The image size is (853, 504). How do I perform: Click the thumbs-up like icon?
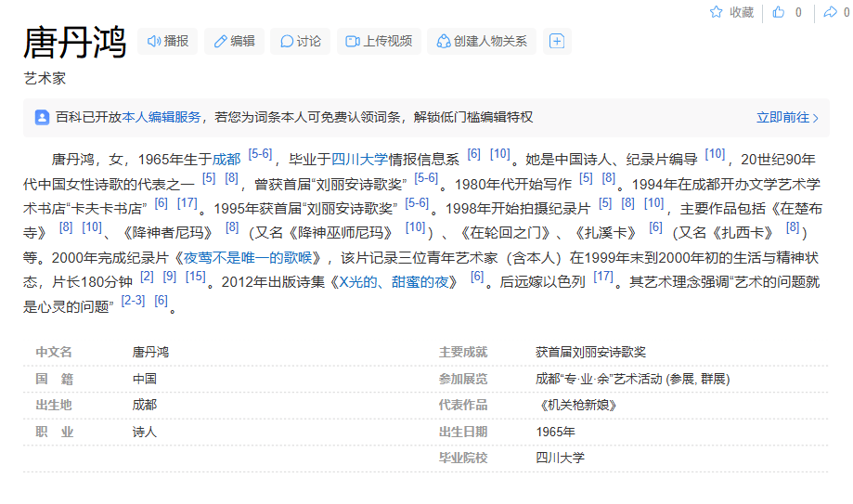click(778, 12)
